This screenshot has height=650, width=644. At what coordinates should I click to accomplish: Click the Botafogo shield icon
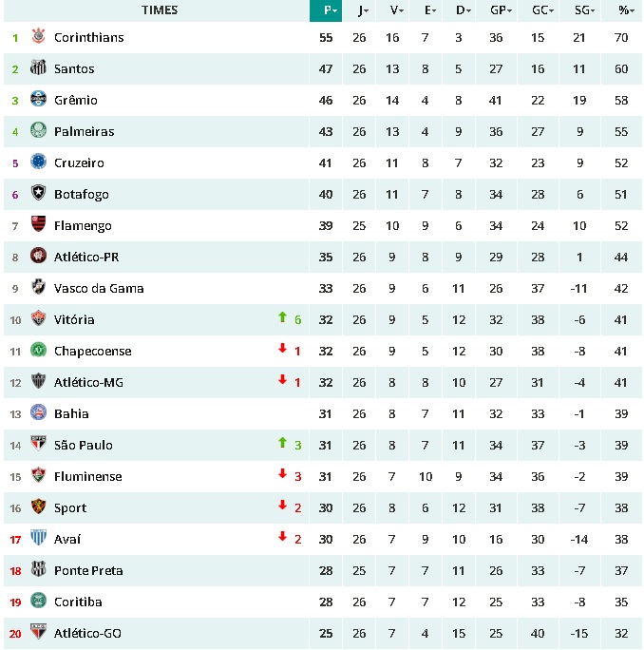tap(39, 194)
